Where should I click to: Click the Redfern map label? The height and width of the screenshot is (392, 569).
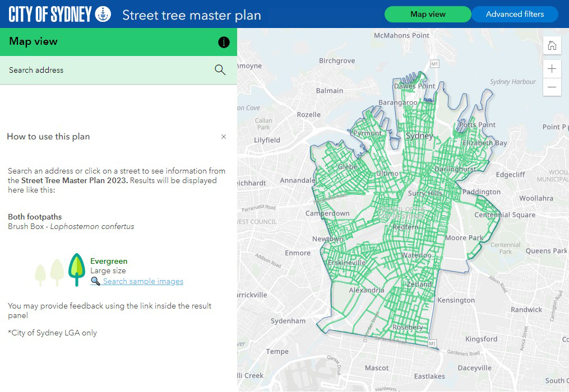405,227
